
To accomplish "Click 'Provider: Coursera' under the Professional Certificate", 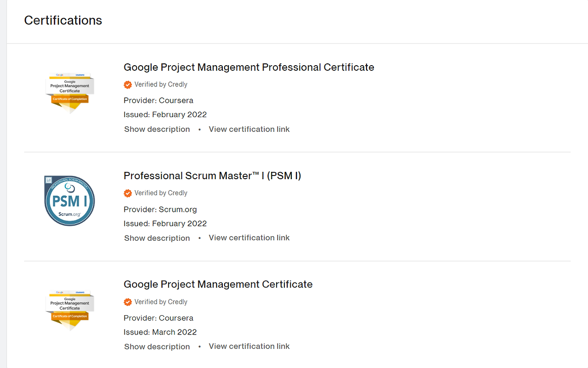I will pyautogui.click(x=158, y=100).
